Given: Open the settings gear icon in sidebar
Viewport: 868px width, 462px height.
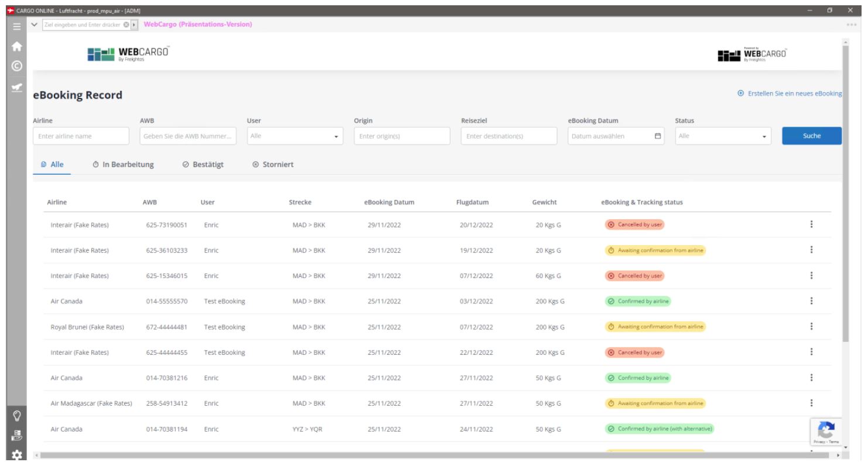Looking at the screenshot, I should tap(17, 455).
